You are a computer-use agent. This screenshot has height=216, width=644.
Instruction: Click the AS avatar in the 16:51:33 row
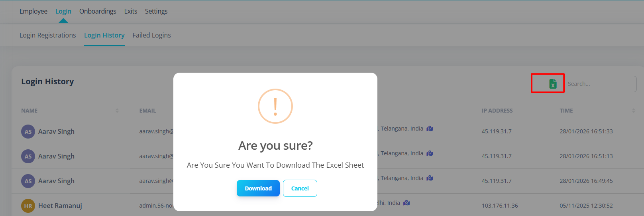28,131
